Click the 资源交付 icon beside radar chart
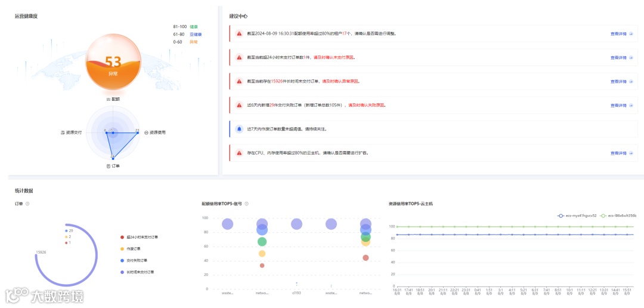 pyautogui.click(x=63, y=133)
